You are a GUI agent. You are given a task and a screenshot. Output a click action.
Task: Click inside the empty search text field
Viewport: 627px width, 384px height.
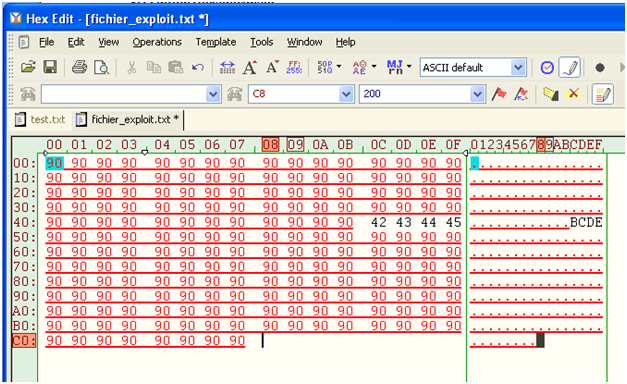point(124,94)
